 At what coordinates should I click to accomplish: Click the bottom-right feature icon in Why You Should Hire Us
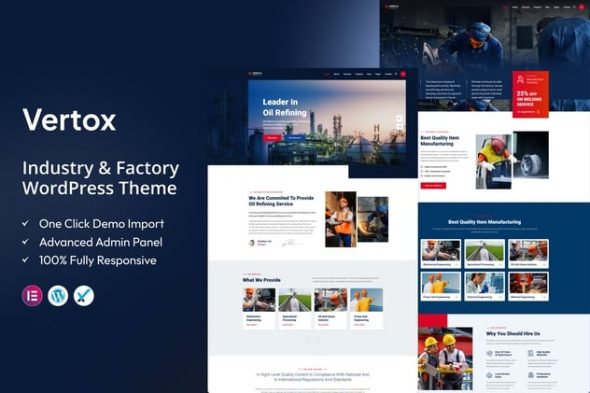531,375
